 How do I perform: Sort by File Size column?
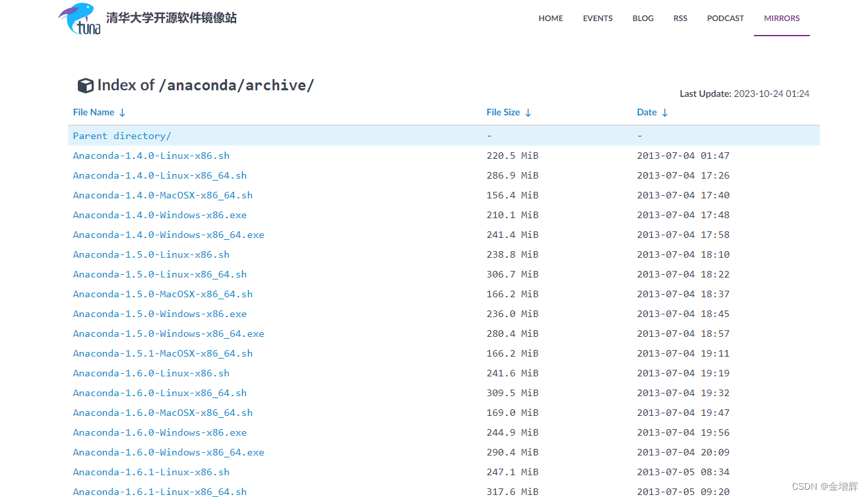coord(509,112)
